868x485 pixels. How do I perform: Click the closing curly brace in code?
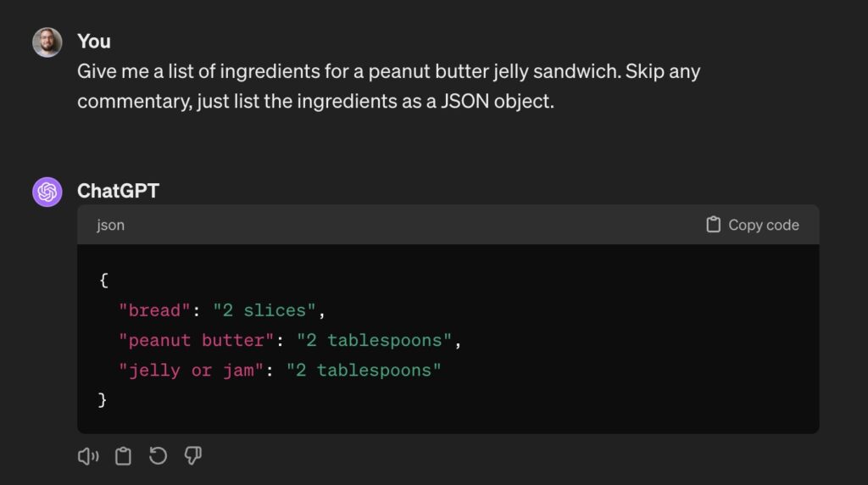coord(103,399)
